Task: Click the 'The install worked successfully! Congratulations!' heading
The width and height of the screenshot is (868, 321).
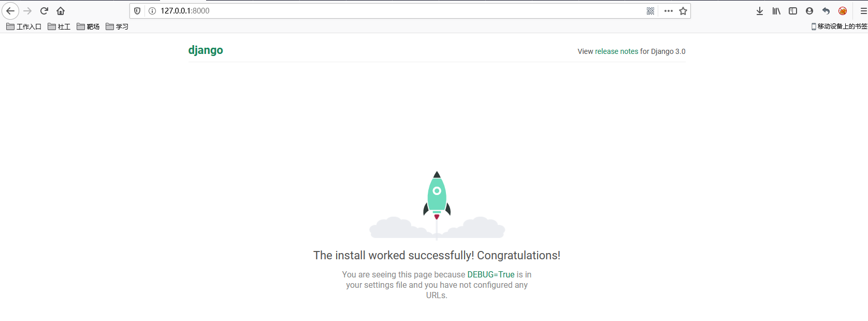Action: pyautogui.click(x=437, y=255)
